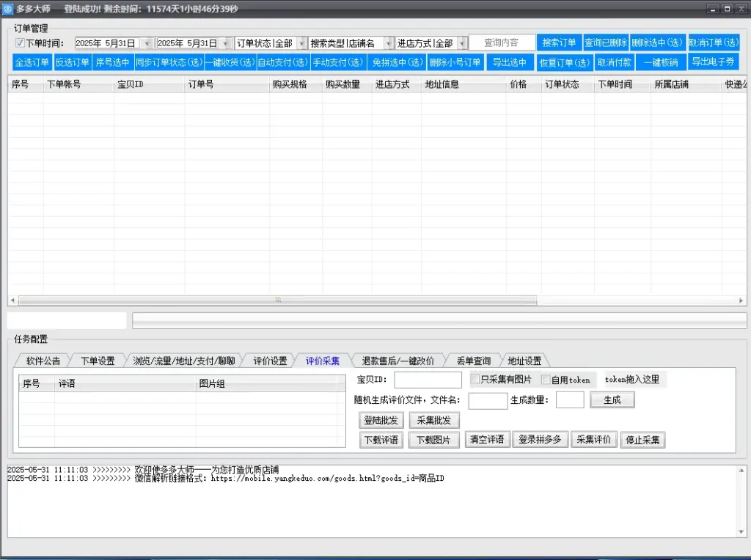Viewport: 751px width, 560px height.
Task: Click 删除选中(选) button
Action: (657, 43)
